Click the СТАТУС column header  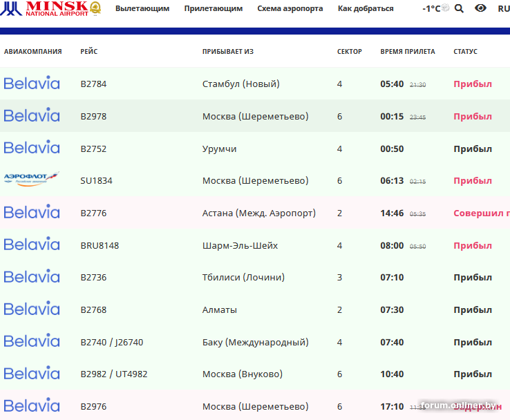466,51
